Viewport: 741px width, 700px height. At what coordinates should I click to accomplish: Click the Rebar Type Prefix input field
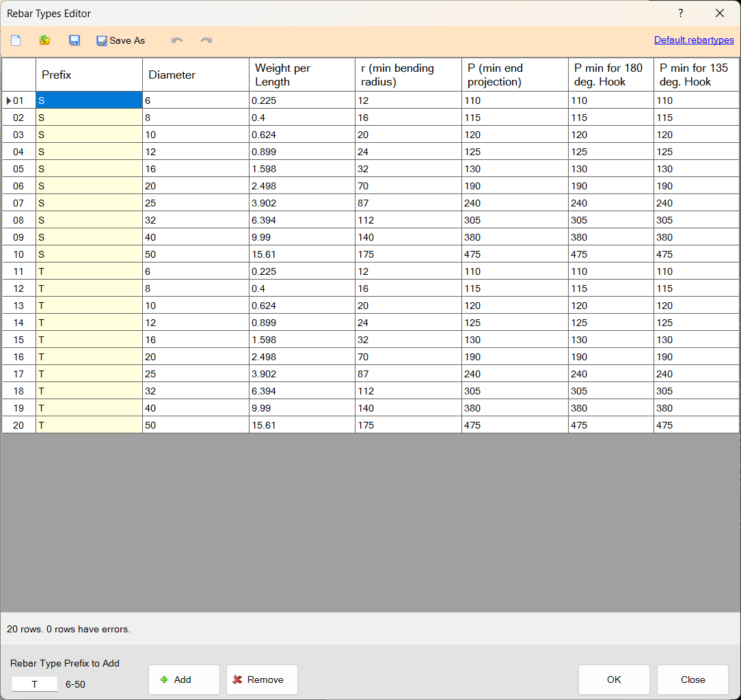coord(35,684)
